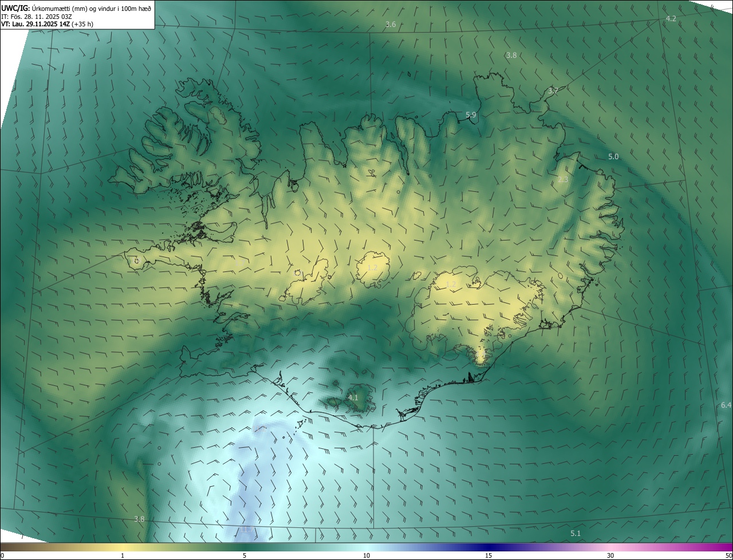Click the colorbar above the 15 tick
The width and height of the screenshot is (733, 560).
[x=488, y=547]
